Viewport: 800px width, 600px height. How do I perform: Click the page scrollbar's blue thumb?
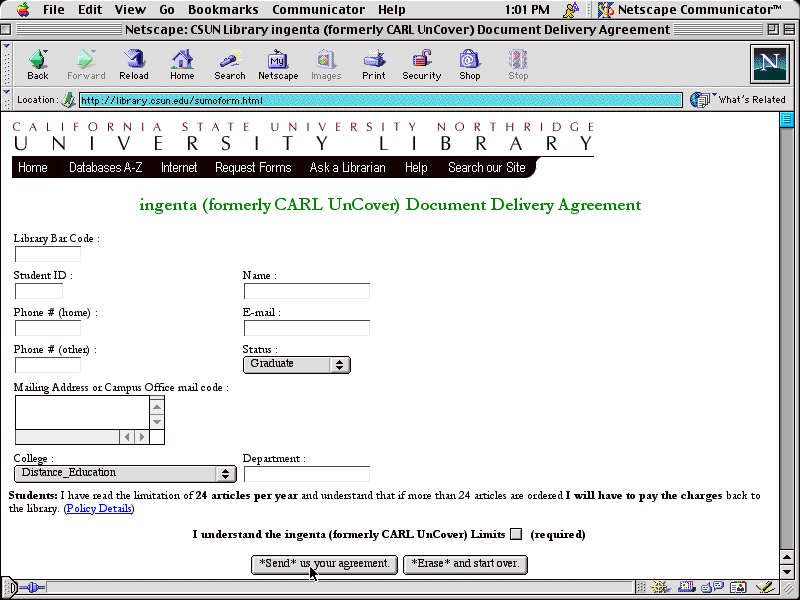point(787,119)
